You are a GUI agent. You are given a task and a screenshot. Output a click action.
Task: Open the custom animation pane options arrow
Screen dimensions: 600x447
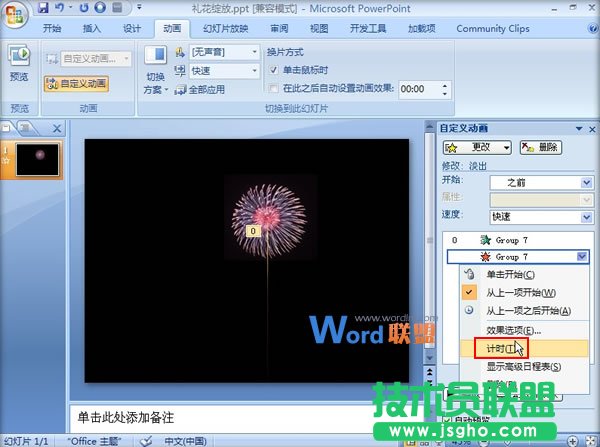[x=579, y=129]
